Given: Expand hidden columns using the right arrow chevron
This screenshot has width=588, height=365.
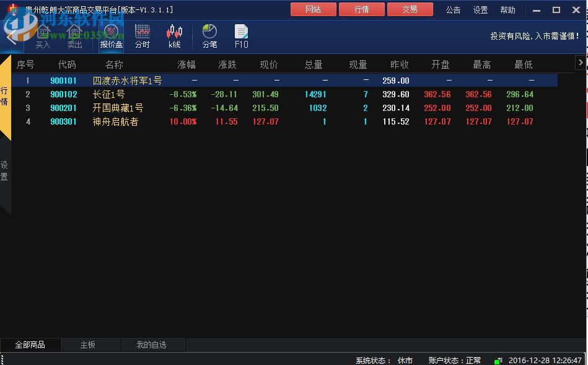Looking at the screenshot, I should pos(581,62).
